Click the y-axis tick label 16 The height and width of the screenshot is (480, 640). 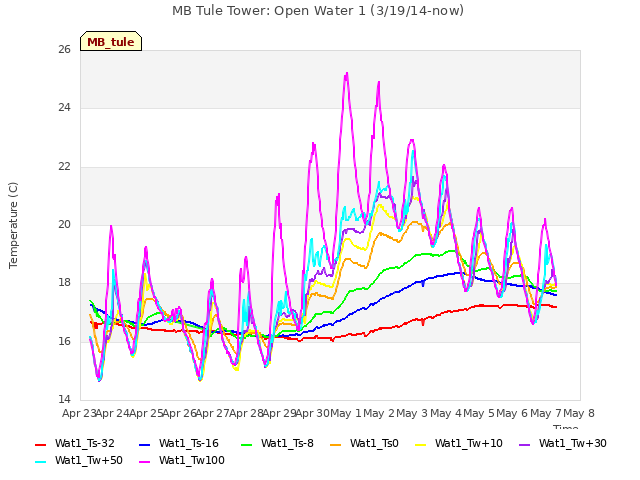point(64,341)
